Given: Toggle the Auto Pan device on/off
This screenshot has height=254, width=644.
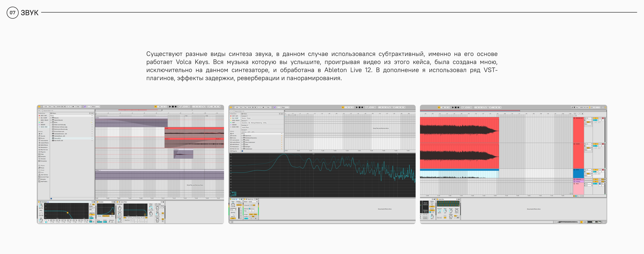Looking at the screenshot, I should [x=437, y=199].
